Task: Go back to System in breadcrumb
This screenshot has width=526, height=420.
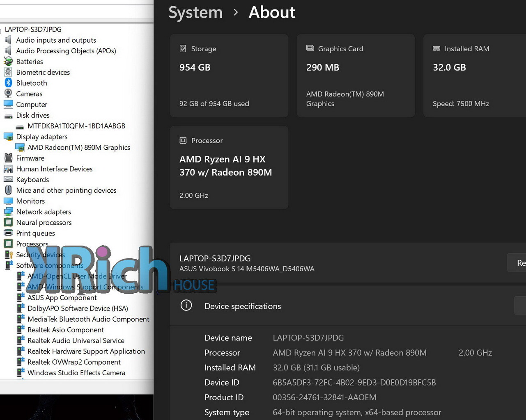Action: (x=195, y=12)
